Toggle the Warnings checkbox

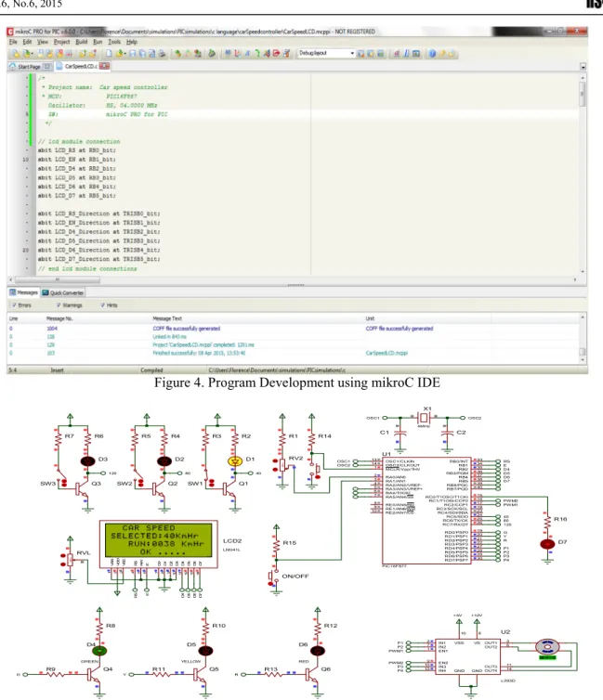click(59, 305)
